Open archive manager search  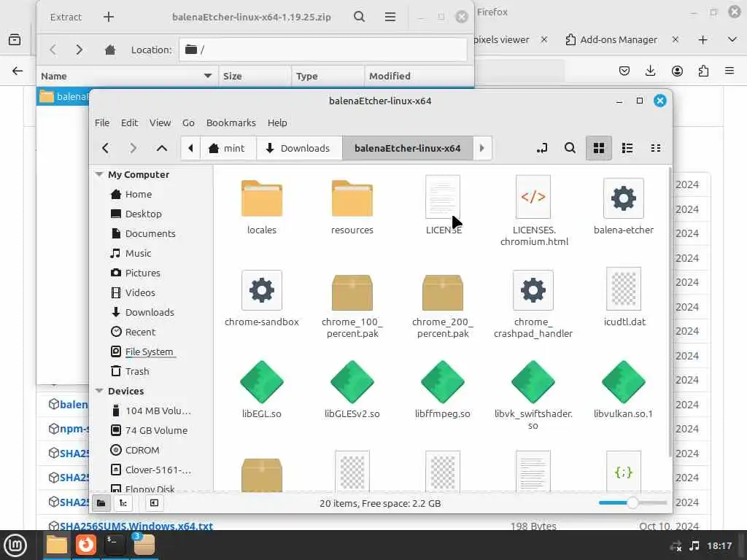pyautogui.click(x=360, y=17)
